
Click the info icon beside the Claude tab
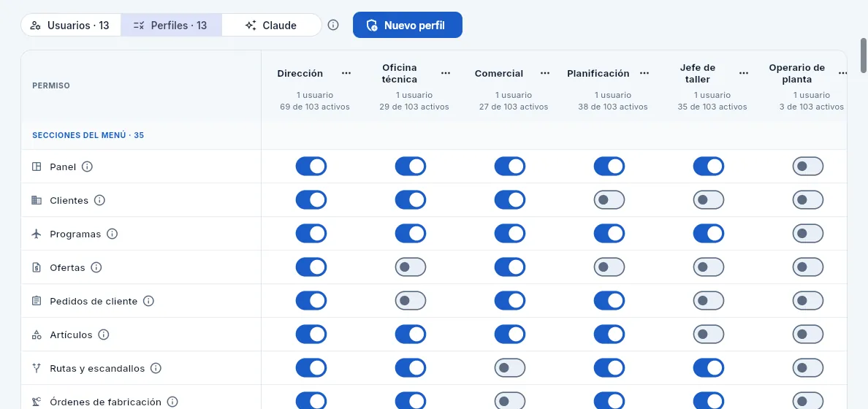tap(332, 25)
